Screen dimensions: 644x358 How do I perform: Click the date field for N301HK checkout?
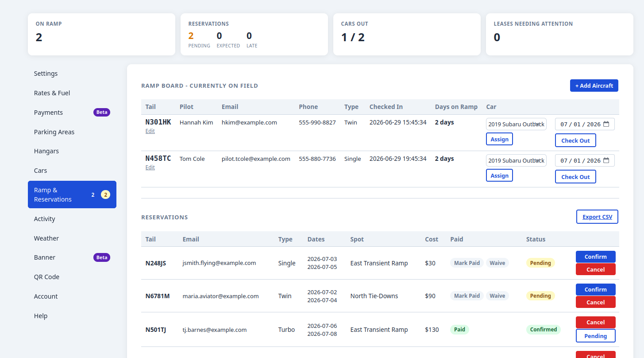[585, 124]
